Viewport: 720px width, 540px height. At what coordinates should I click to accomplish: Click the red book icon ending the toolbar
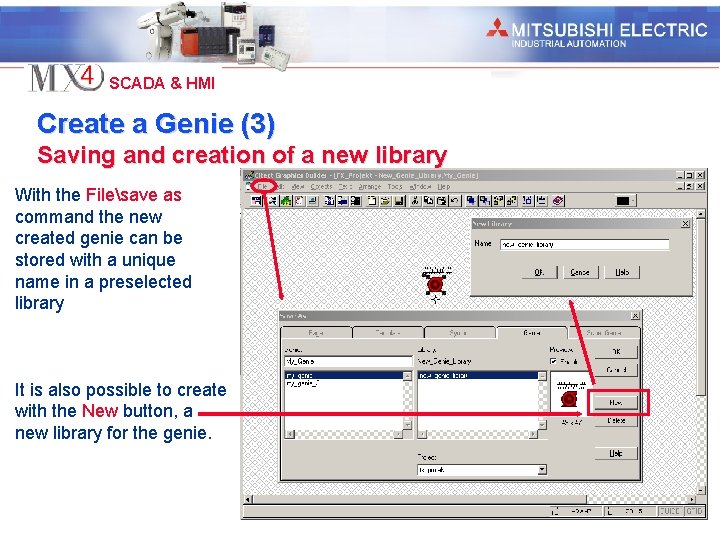click(558, 201)
